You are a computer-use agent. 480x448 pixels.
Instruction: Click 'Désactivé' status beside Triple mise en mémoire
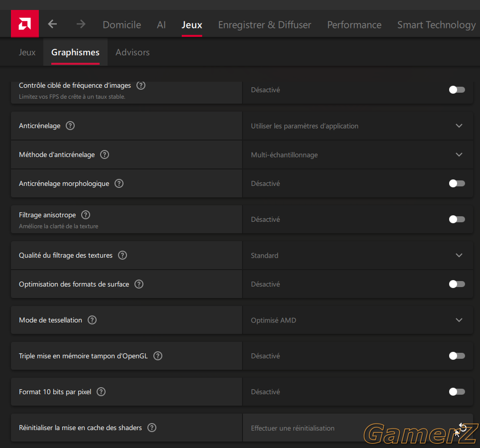(x=265, y=356)
